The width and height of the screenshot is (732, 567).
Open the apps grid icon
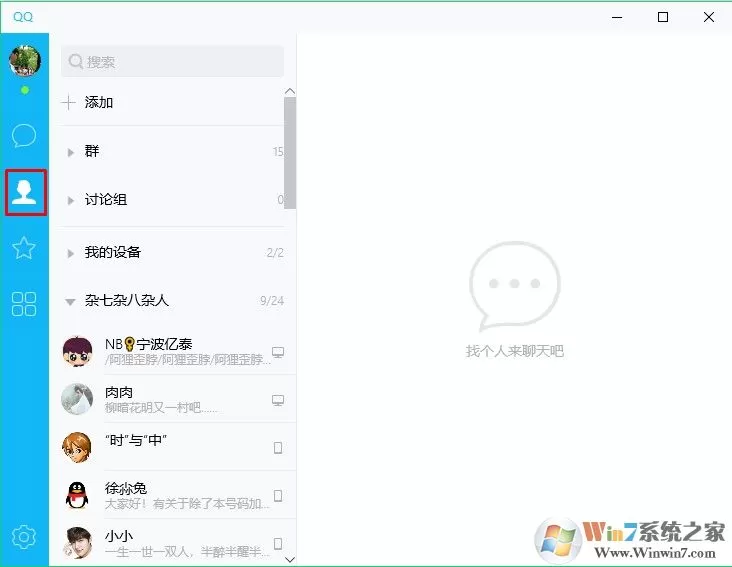[x=24, y=304]
